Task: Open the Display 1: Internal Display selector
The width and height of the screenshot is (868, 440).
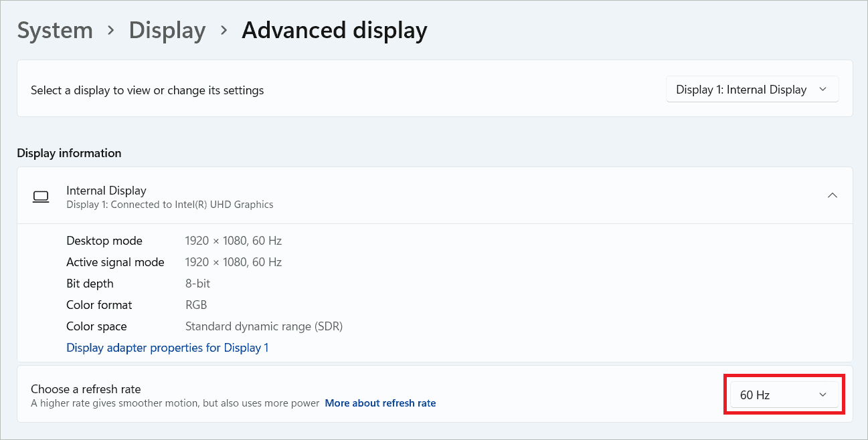Action: pos(751,89)
